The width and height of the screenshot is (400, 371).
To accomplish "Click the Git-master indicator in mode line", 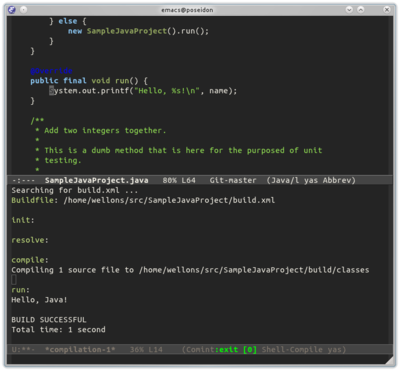I will click(x=233, y=180).
